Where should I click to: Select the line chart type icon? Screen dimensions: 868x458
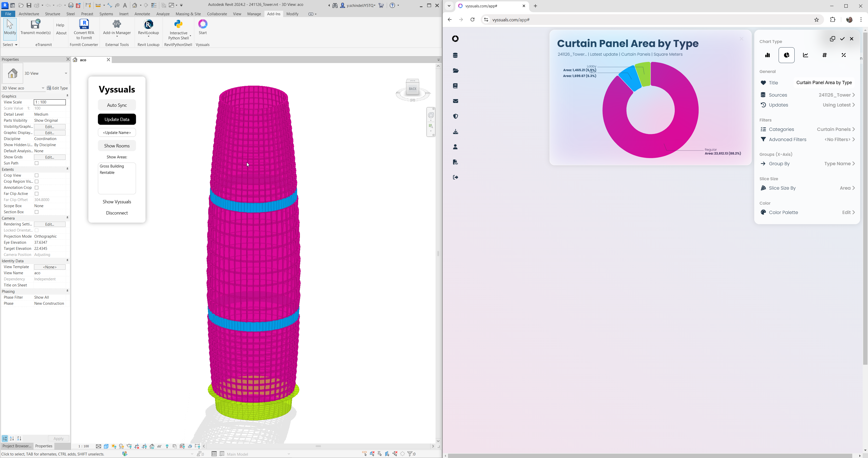[x=805, y=55]
